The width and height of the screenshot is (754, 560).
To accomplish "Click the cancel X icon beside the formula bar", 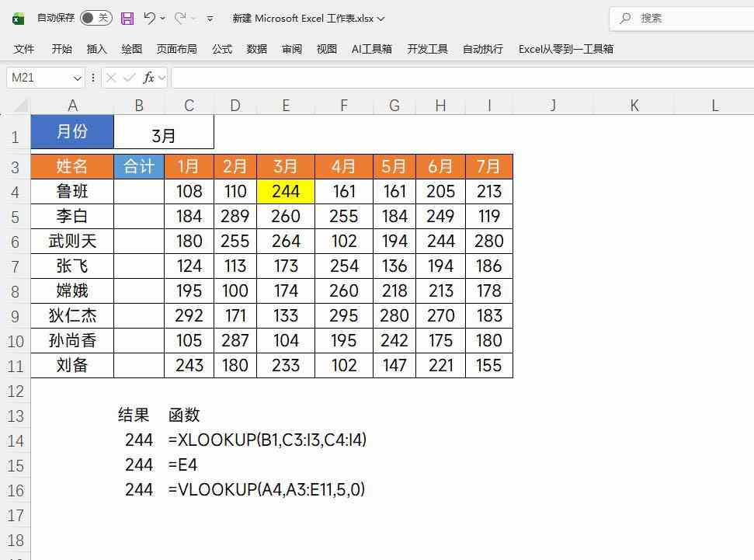I will click(111, 78).
